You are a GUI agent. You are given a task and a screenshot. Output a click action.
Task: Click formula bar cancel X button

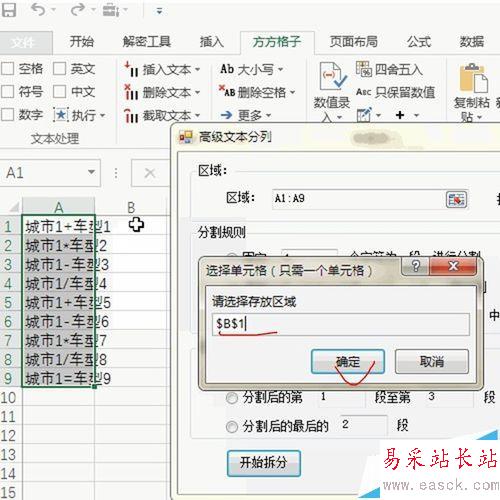150,173
